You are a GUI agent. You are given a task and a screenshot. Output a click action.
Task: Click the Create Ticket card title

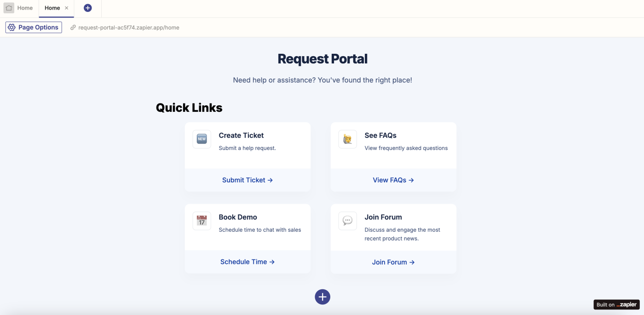tap(241, 135)
